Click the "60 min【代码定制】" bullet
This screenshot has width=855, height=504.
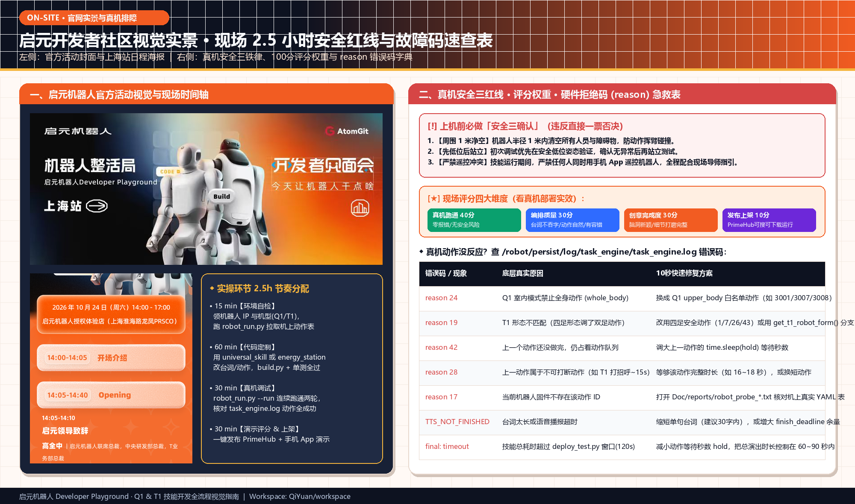pyautogui.click(x=244, y=347)
